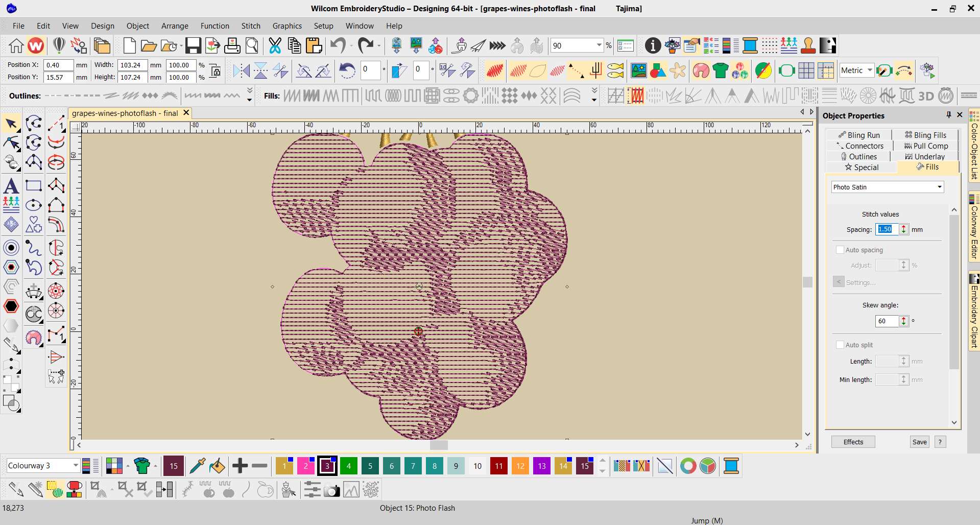Click the Save button in Object Properties
Image resolution: width=980 pixels, height=525 pixels.
[919, 442]
